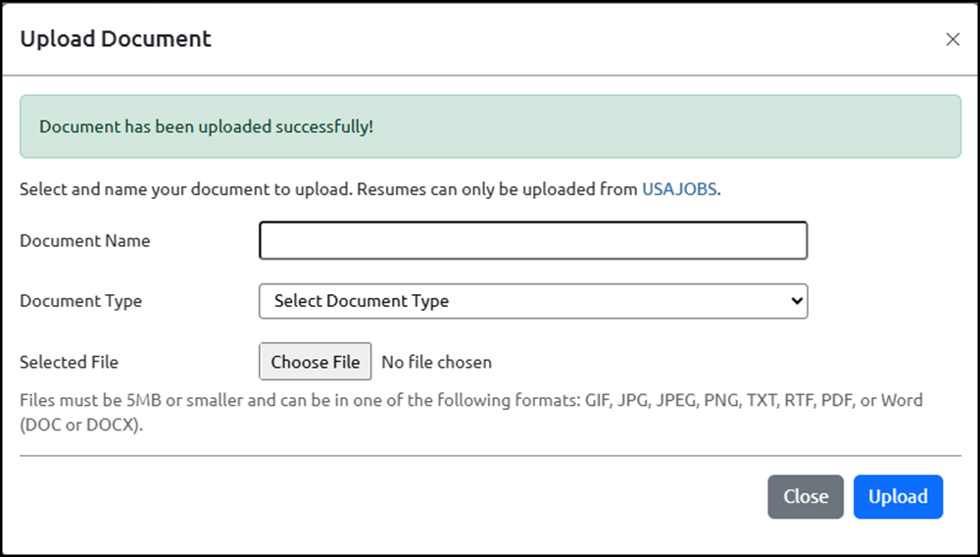Dismiss dialog with the X icon
The height and width of the screenshot is (557, 980).
pos(953,39)
